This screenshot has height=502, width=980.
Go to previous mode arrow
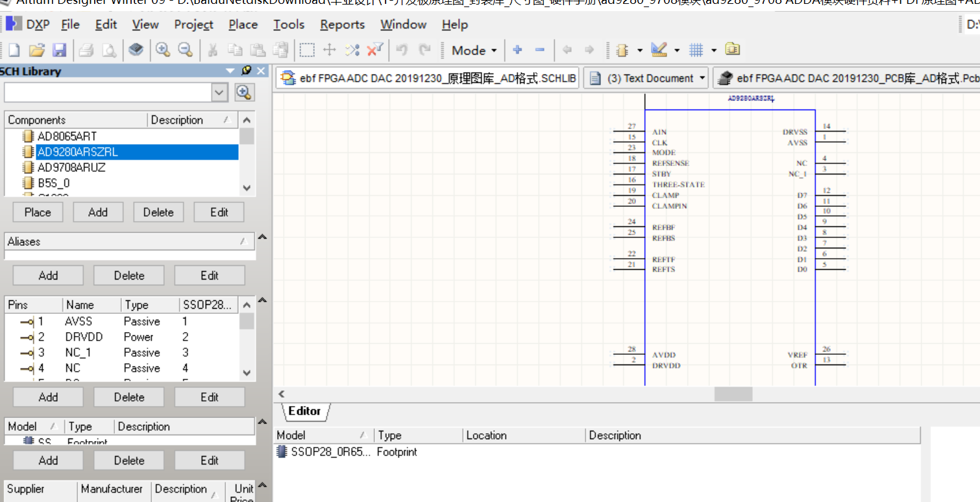[567, 50]
